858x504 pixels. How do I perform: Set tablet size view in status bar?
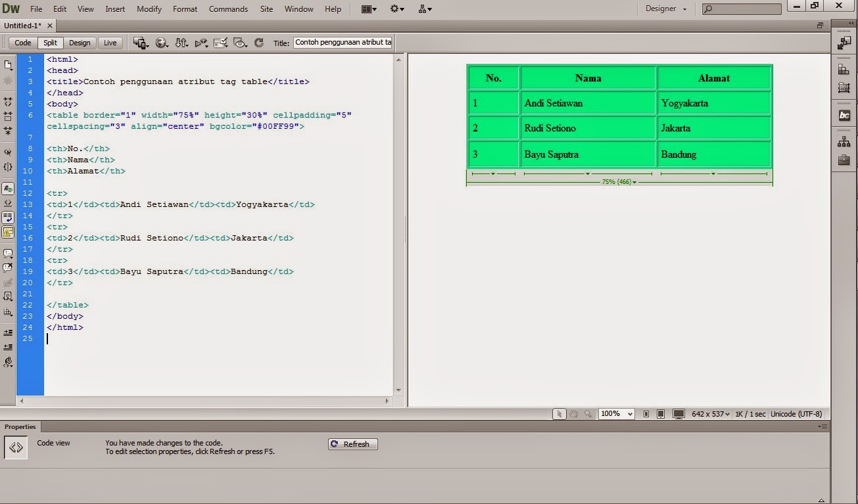coord(661,414)
